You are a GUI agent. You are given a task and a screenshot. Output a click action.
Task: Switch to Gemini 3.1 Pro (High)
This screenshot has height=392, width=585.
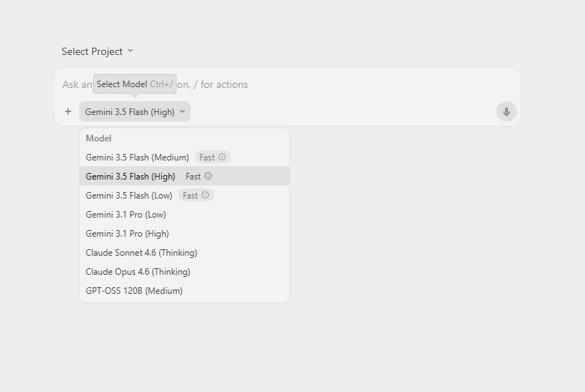(x=185, y=234)
